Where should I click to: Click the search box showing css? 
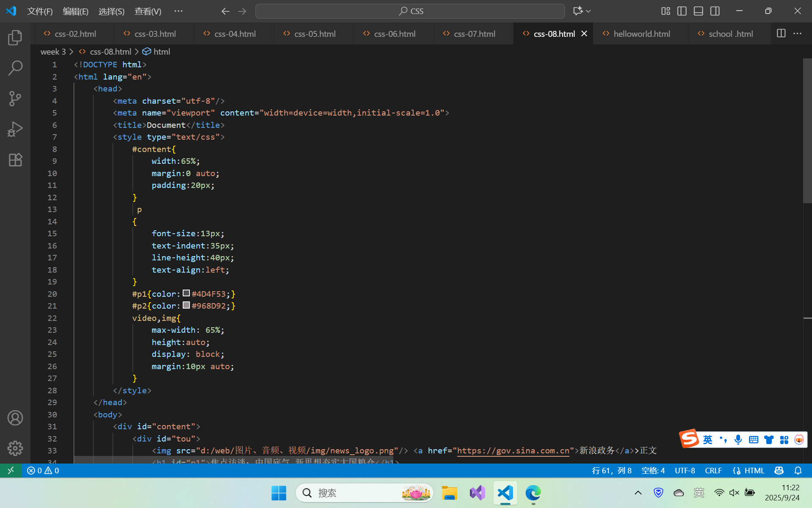tap(410, 11)
